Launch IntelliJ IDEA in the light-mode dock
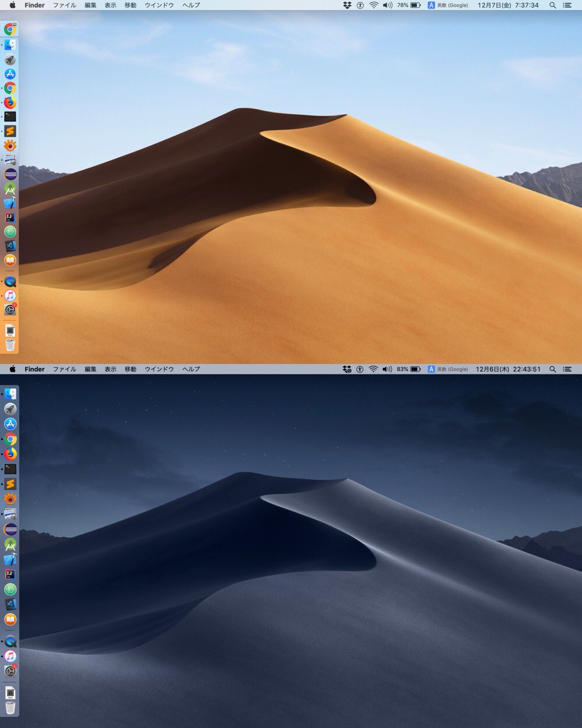Image resolution: width=582 pixels, height=728 pixels. [x=10, y=217]
